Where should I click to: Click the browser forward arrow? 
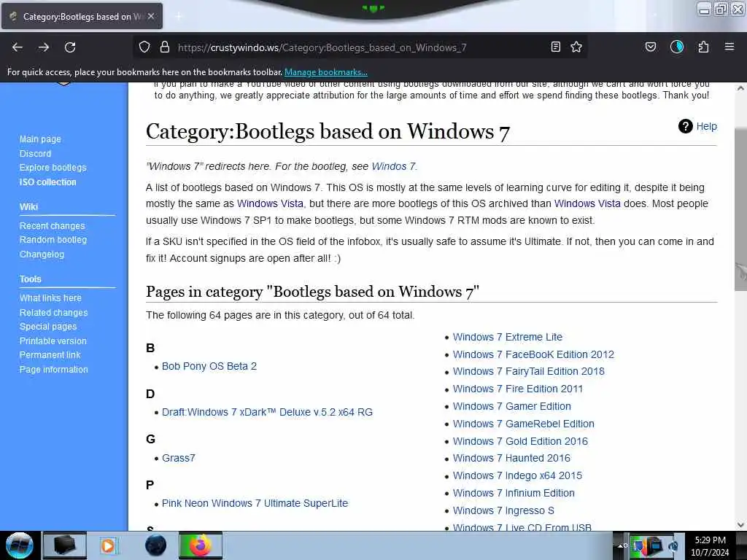pos(44,47)
